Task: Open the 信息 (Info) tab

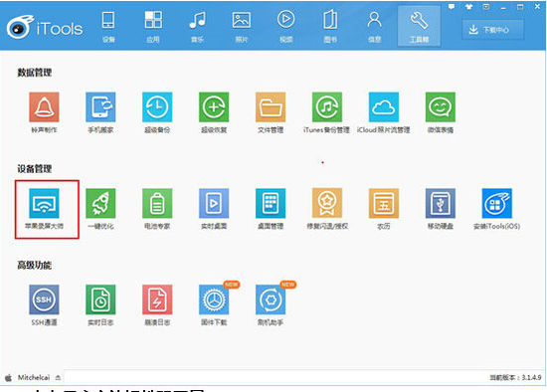Action: coord(374,27)
